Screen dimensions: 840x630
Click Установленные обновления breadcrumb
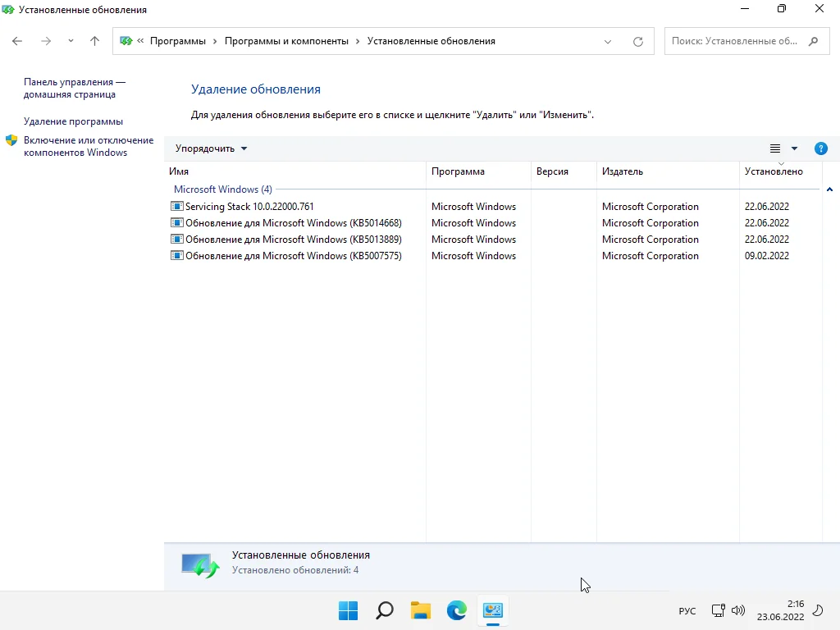coord(431,41)
